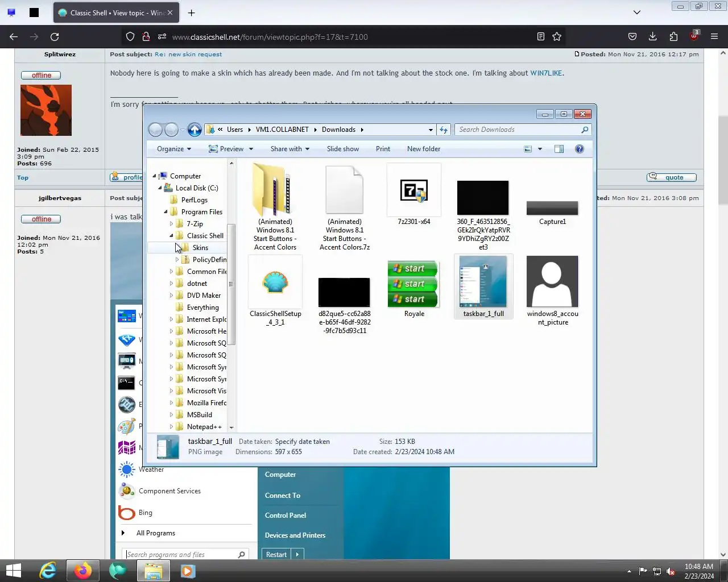The image size is (728, 582).
Task: Select the Royale start button image
Action: 414,288
